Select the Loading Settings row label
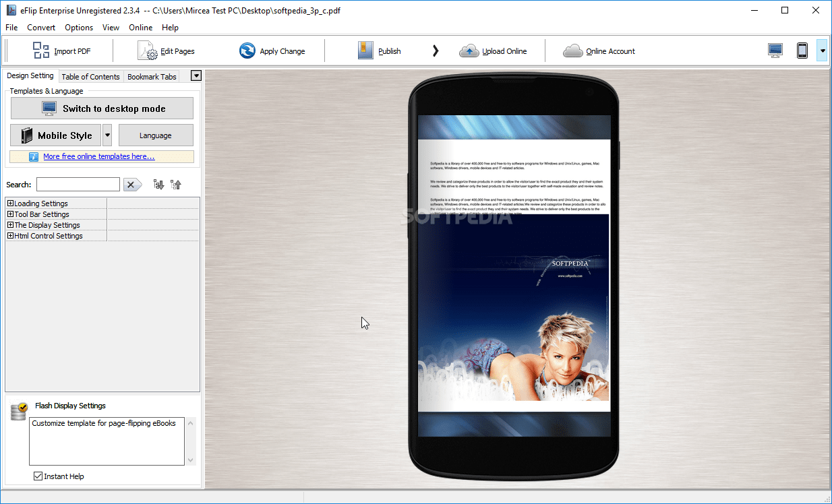 click(41, 203)
